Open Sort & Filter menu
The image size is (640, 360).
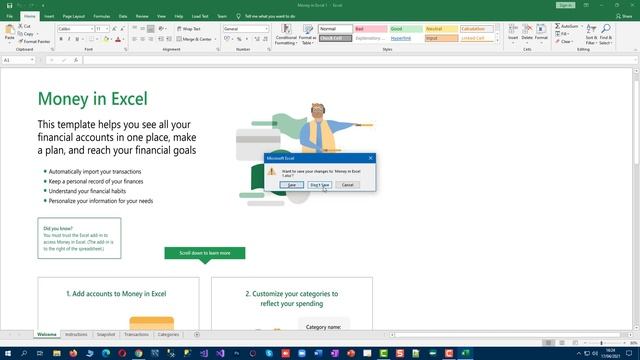click(x=591, y=34)
